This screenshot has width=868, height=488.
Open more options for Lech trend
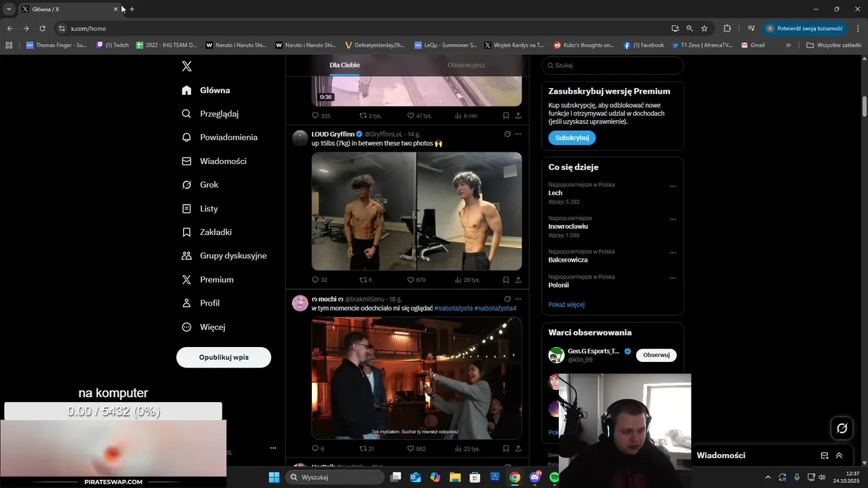point(673,186)
